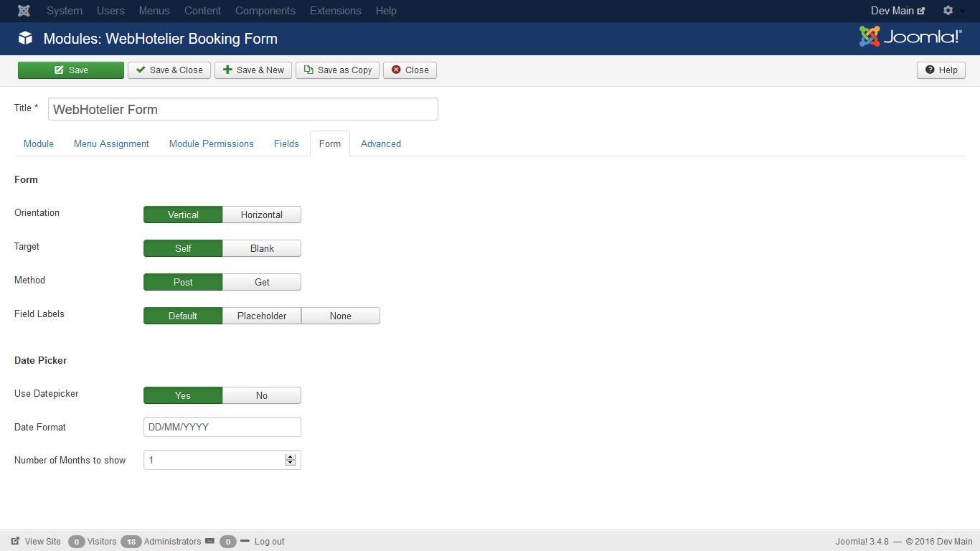Click the Help question mark icon
This screenshot has height=551, width=980.
(x=930, y=70)
